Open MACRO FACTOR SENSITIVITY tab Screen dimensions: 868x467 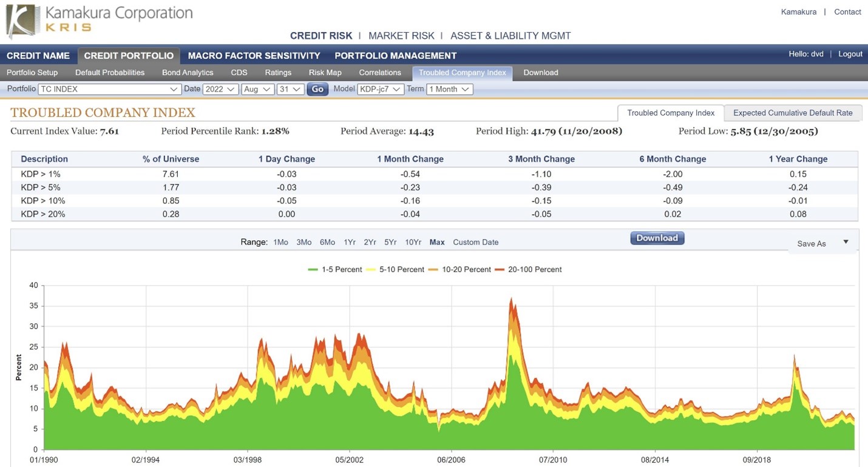254,56
